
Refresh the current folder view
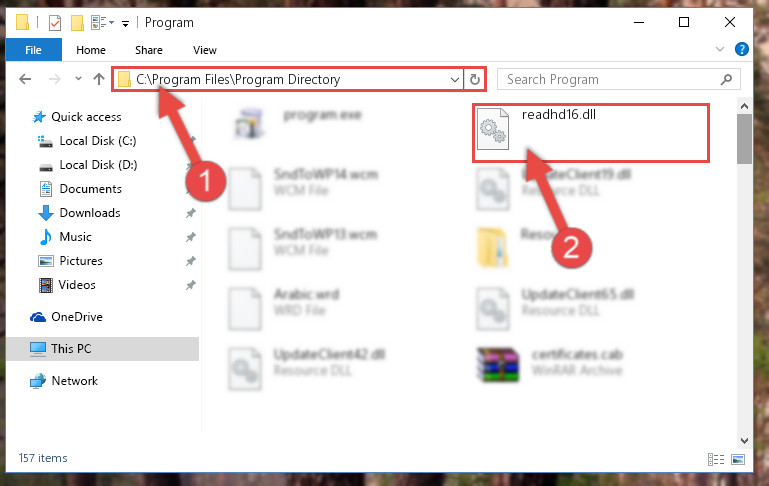474,79
